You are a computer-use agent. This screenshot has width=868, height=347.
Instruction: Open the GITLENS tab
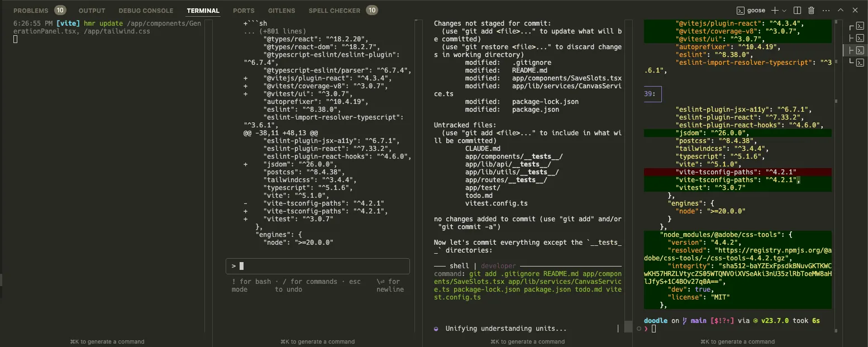[x=281, y=10]
